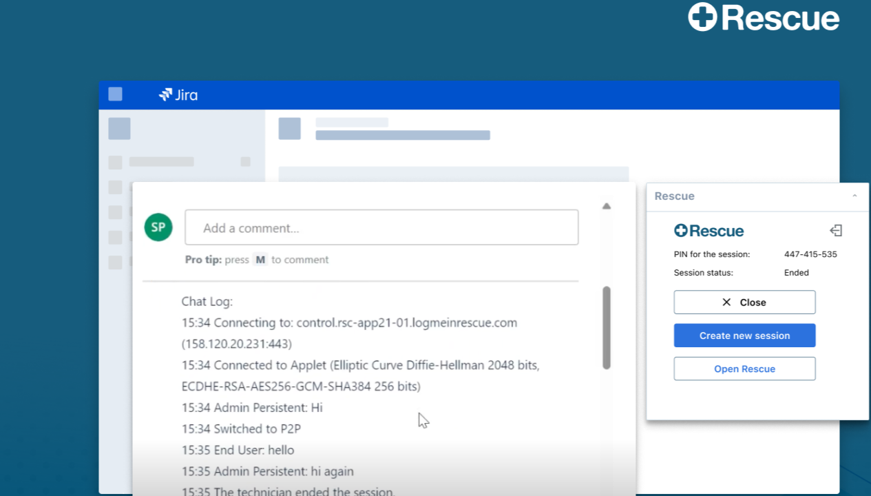Click the session PIN 447-415-535
The height and width of the screenshot is (496, 871).
[x=810, y=254]
